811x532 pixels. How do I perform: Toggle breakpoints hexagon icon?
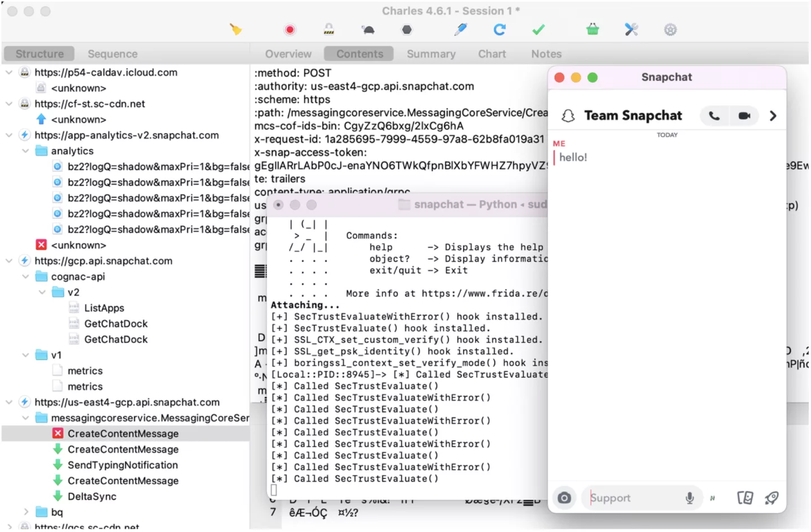pos(407,29)
